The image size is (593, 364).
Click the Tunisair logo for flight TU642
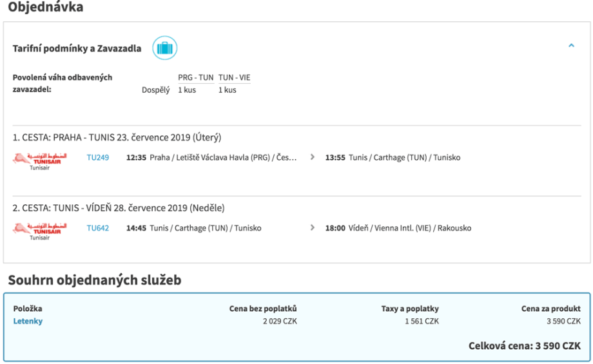click(39, 230)
